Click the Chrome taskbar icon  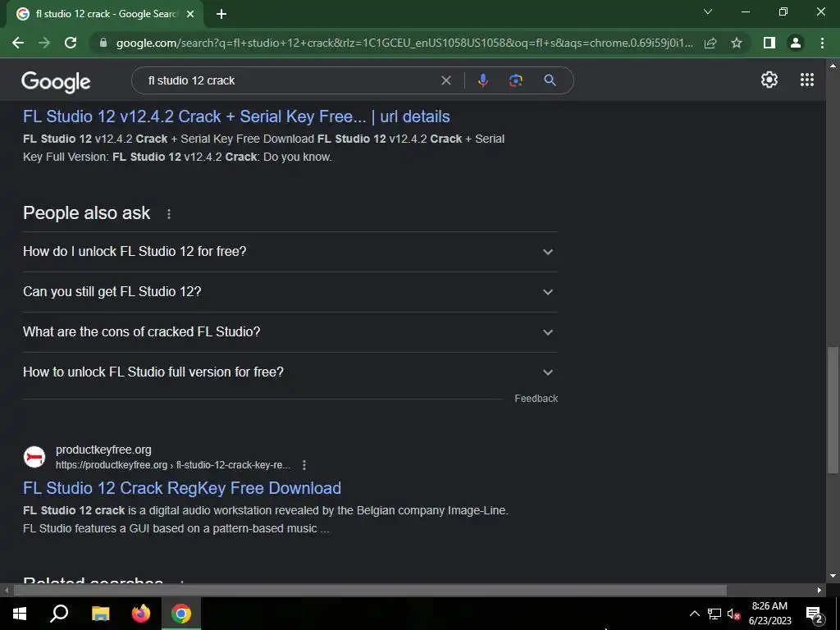(x=181, y=614)
